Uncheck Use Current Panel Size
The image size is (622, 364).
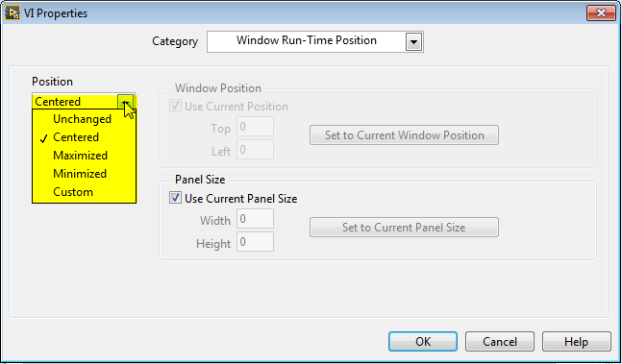tap(175, 198)
